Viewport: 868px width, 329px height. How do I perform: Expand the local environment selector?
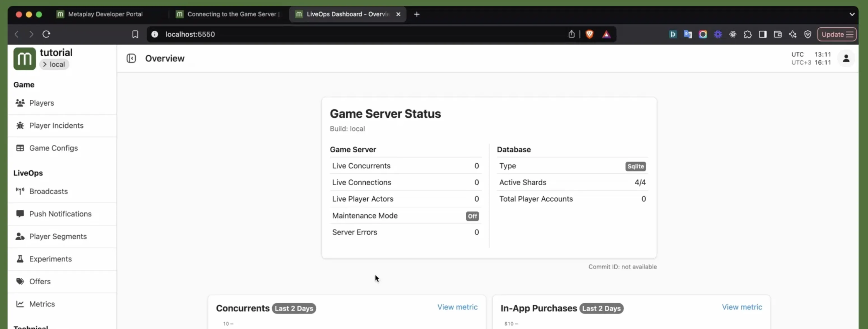tap(55, 64)
